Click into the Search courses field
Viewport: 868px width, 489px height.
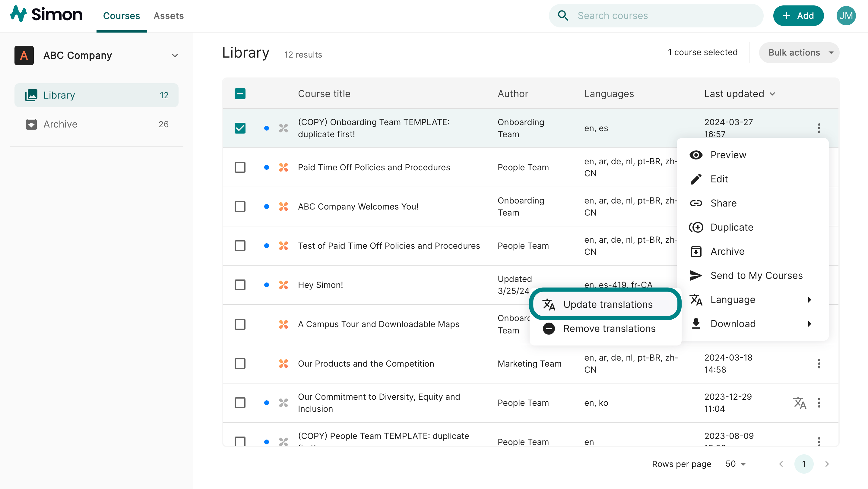656,15
